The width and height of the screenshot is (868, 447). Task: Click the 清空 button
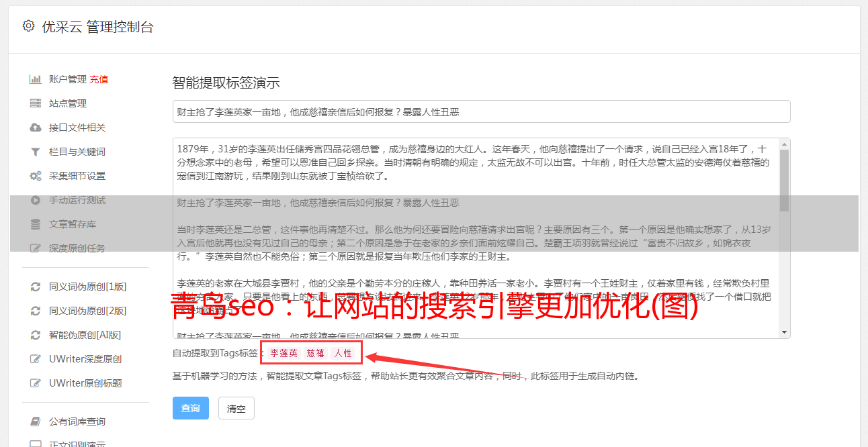point(236,408)
